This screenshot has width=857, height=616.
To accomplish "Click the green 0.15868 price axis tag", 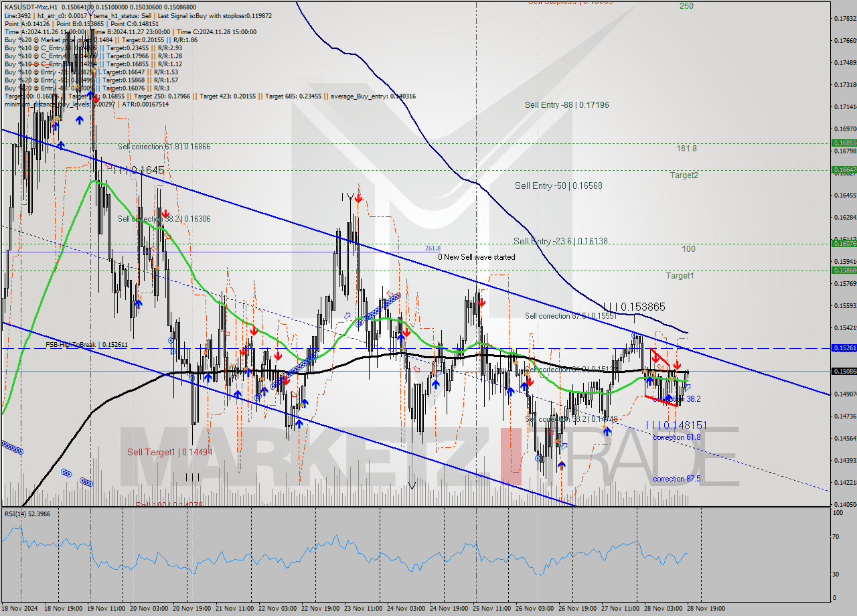I will click(844, 270).
